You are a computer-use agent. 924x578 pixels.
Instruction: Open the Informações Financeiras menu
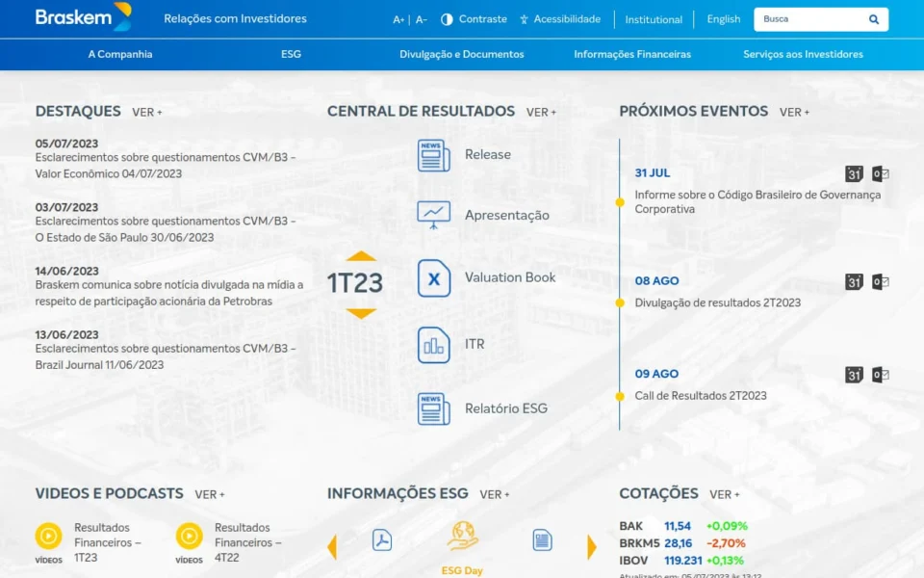[632, 54]
